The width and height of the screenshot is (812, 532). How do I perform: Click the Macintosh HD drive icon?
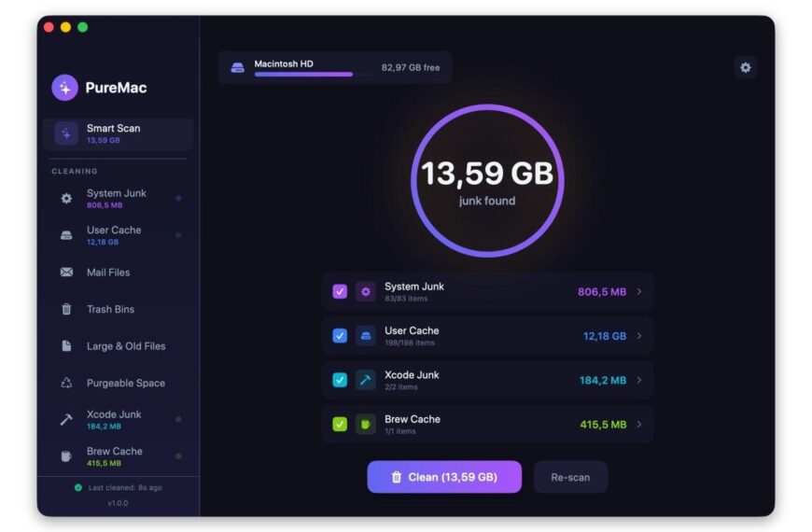pyautogui.click(x=237, y=67)
